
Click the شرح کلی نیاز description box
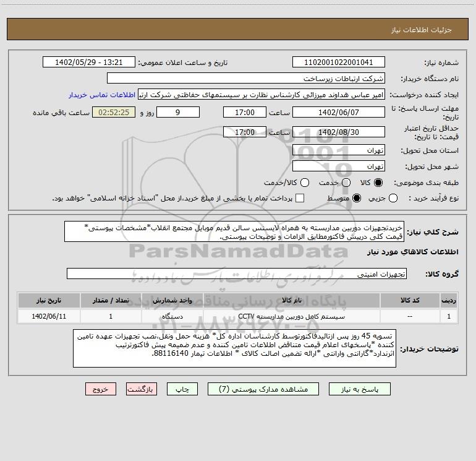pyautogui.click(x=234, y=232)
